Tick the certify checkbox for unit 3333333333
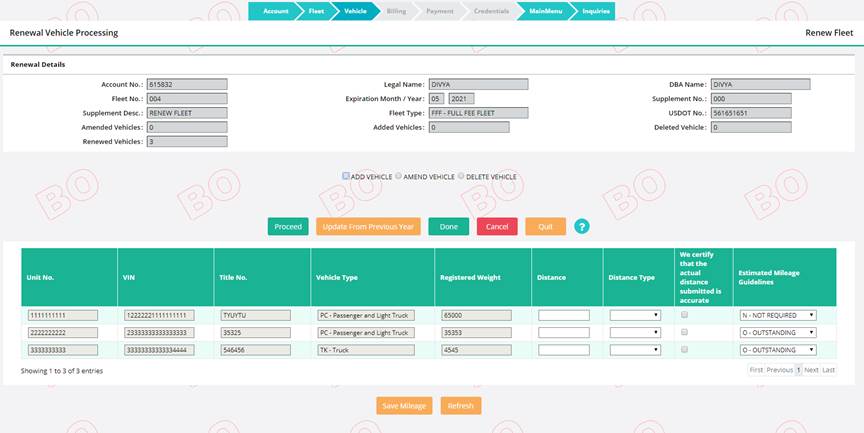Image resolution: width=864 pixels, height=433 pixels. 685,350
